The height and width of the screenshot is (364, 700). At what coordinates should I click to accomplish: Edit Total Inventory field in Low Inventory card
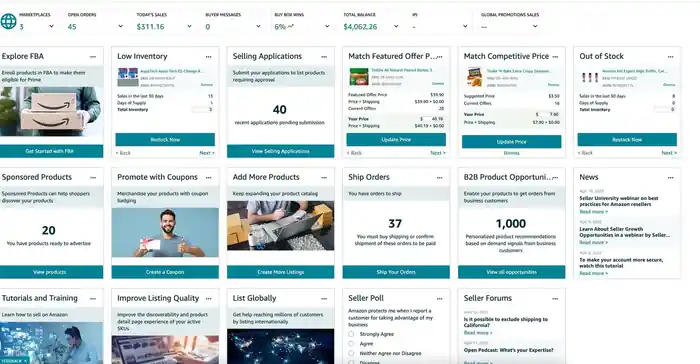point(202,109)
